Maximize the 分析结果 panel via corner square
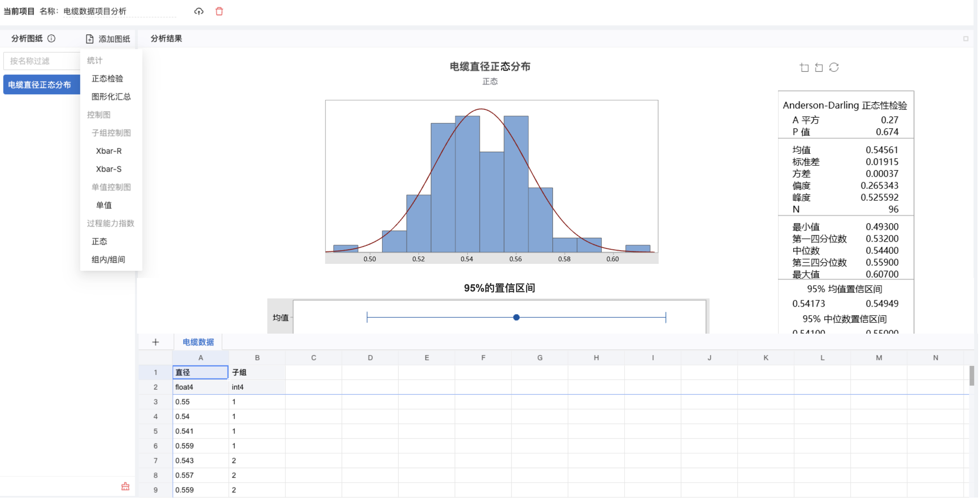 click(x=966, y=39)
